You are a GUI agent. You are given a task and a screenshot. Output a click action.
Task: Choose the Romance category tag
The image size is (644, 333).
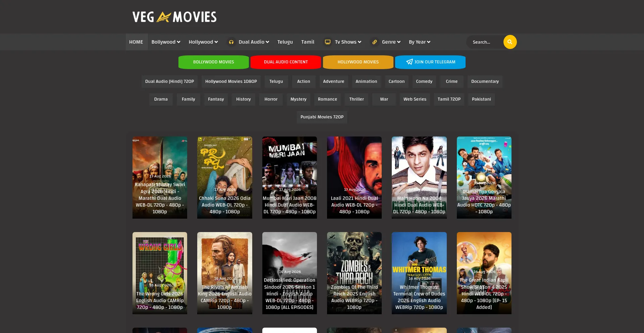327,99
